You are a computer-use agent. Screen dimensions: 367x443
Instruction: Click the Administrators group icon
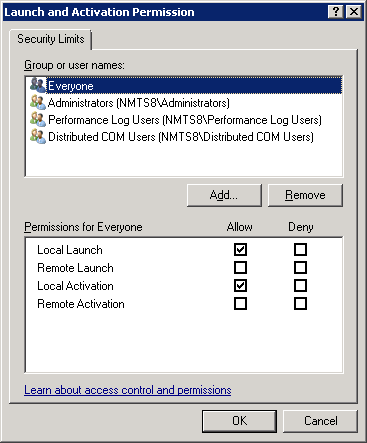pyautogui.click(x=38, y=102)
